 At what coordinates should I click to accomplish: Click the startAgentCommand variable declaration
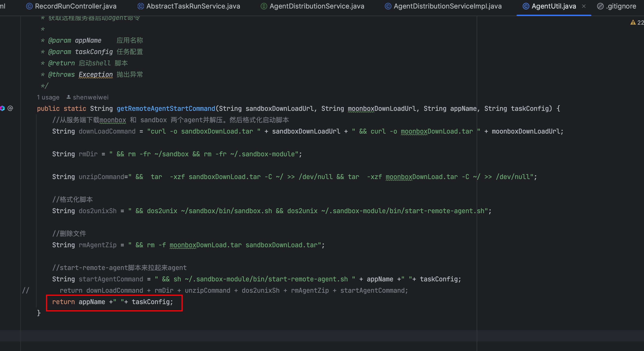pyautogui.click(x=111, y=279)
